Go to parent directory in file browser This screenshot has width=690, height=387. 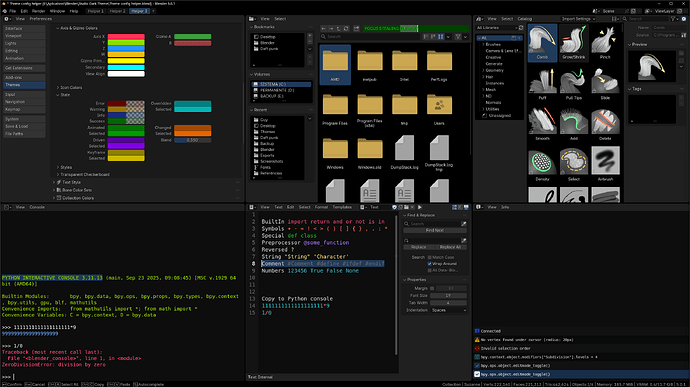pos(338,29)
